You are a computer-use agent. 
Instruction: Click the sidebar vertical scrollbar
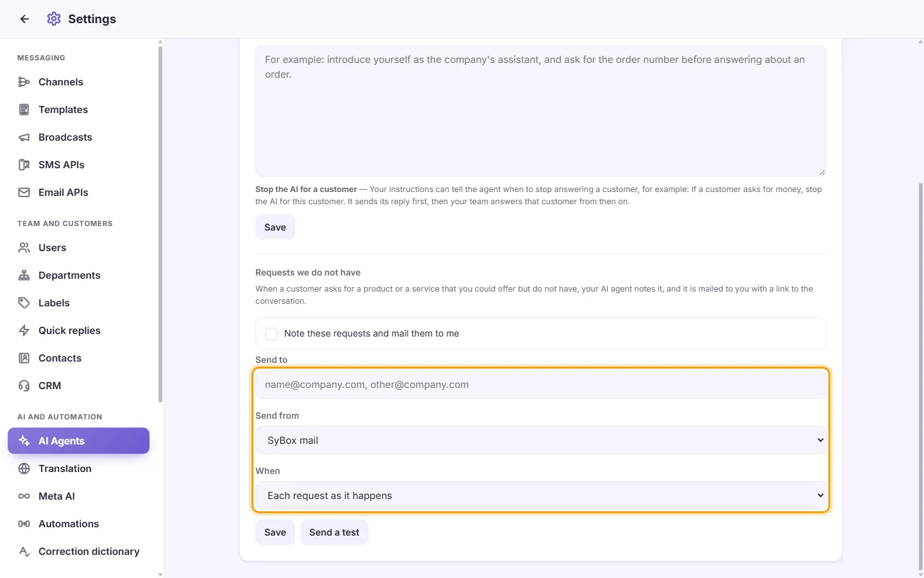pyautogui.click(x=160, y=225)
